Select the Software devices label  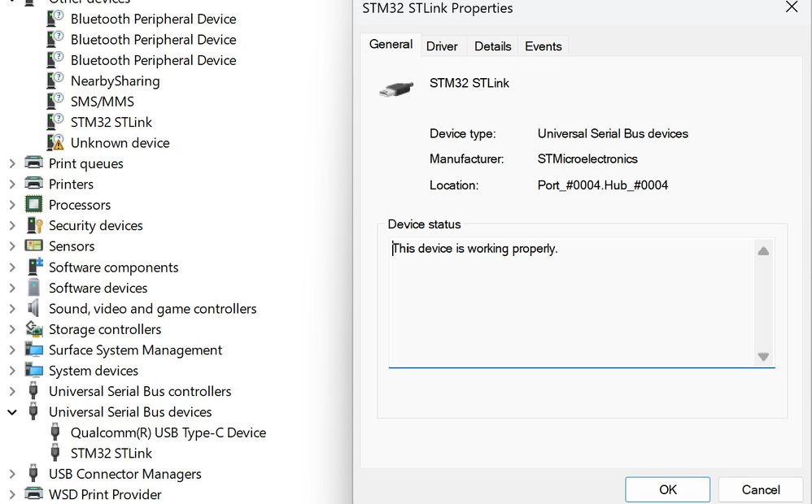coord(98,288)
